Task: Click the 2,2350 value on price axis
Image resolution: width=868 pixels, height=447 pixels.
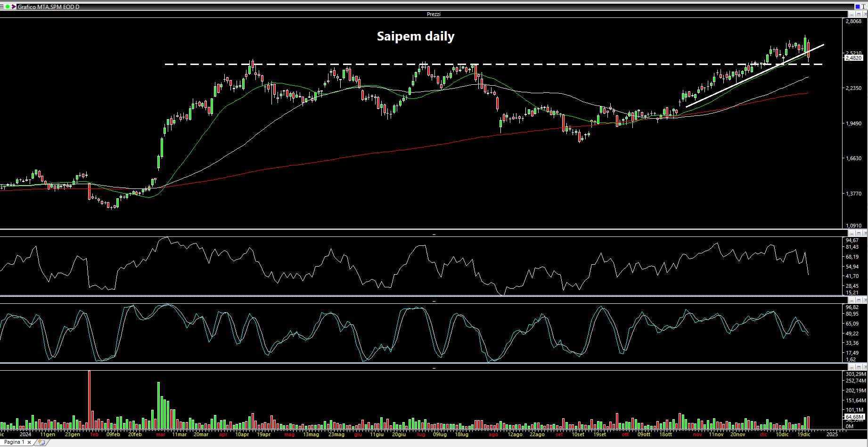Action: pos(854,88)
